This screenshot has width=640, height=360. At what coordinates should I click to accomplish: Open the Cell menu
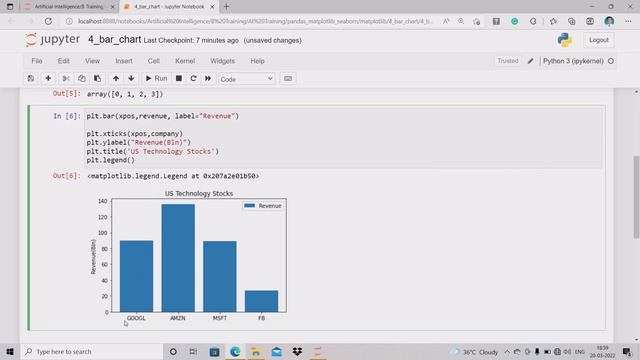(x=153, y=61)
